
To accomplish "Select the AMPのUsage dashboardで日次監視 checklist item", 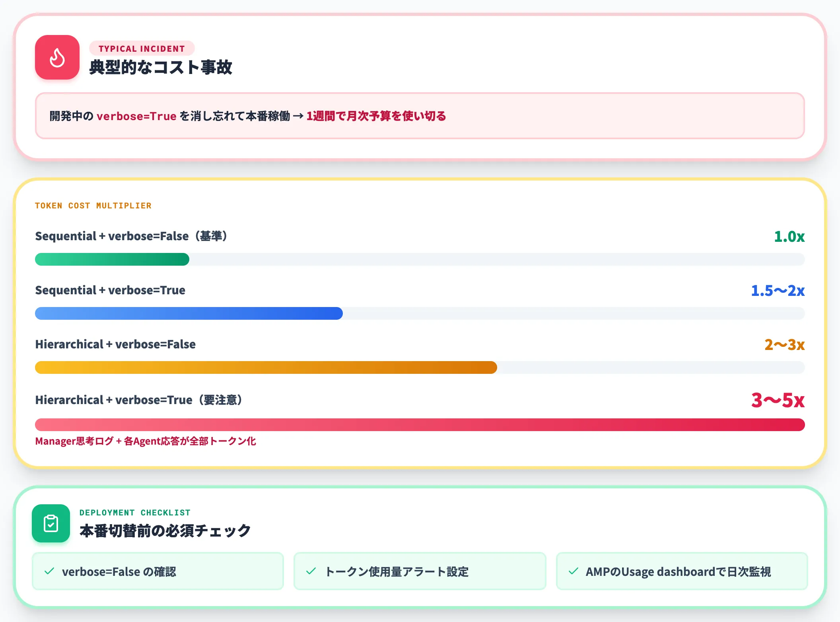I will 682,571.
